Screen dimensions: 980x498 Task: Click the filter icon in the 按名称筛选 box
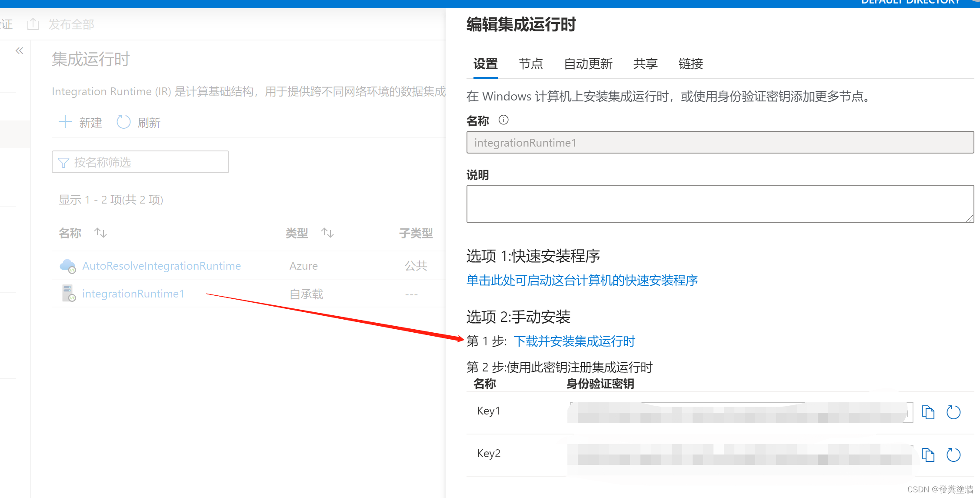64,162
